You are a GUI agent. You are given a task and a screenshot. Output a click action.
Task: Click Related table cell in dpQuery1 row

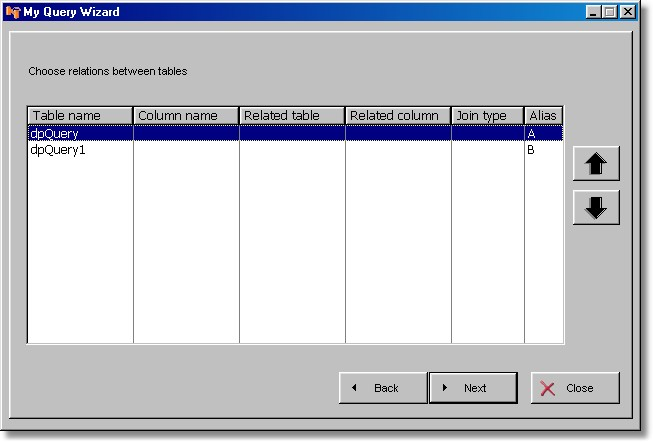(292, 149)
